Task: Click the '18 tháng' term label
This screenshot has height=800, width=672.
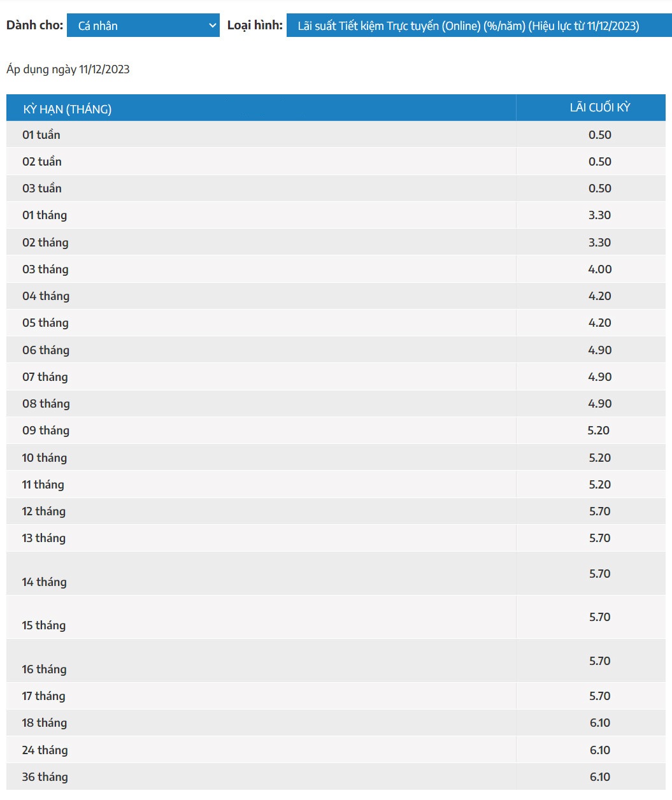Action: [x=45, y=723]
